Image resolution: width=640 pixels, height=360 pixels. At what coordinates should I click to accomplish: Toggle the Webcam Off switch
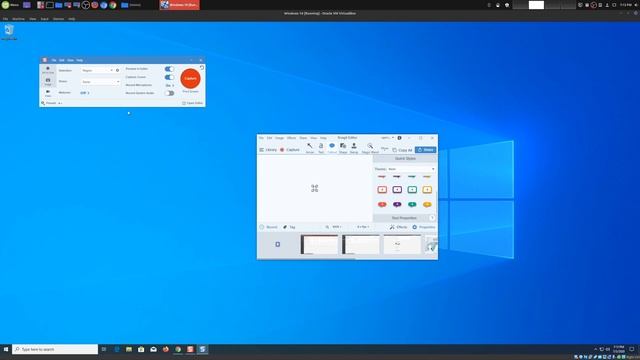[84, 93]
